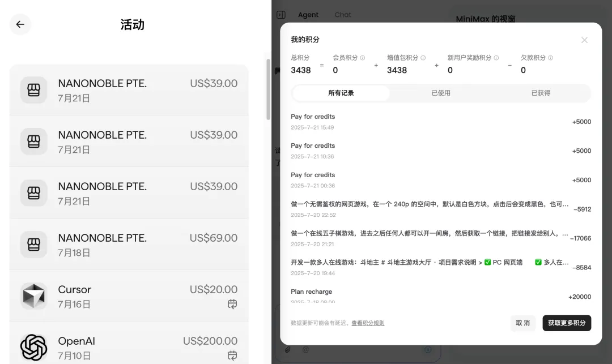This screenshot has width=612, height=364.
Task: Click the US$20.00 amount in the Cursor row
Action: click(x=214, y=289)
